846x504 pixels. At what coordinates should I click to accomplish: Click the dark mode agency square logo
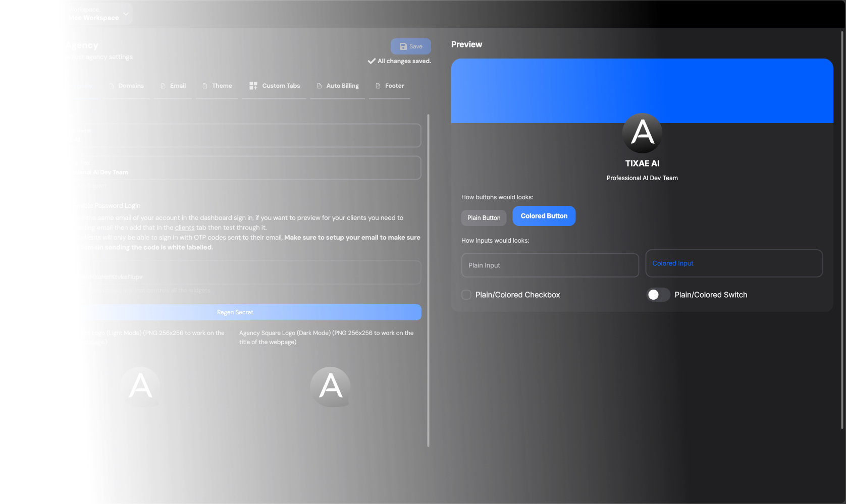[330, 387]
